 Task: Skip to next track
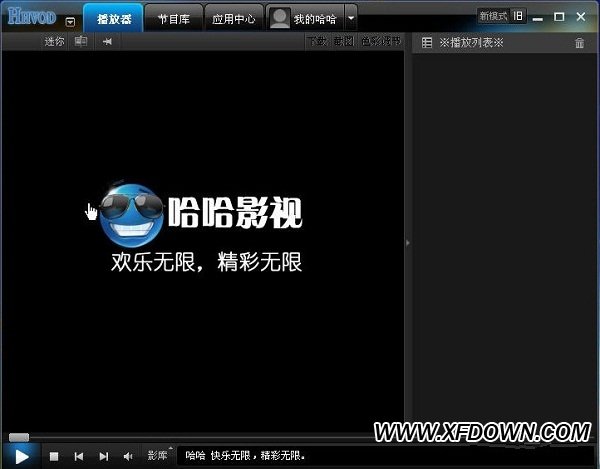pyautogui.click(x=104, y=456)
